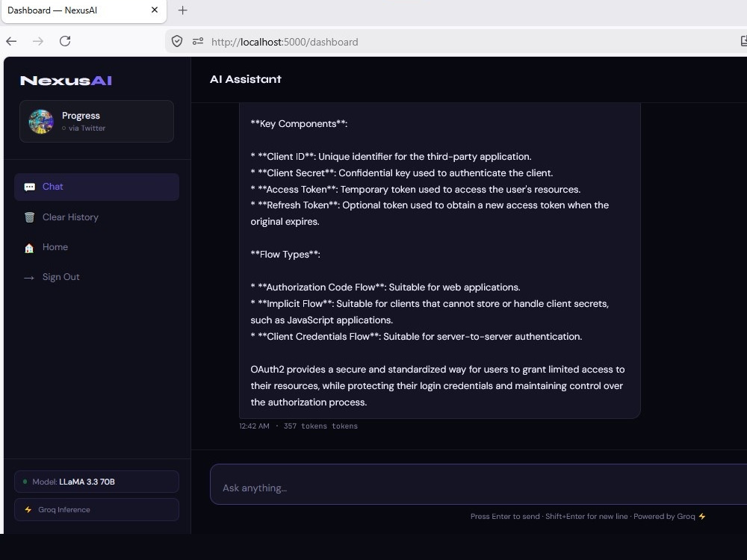Click the '**Flow Types**:' line
This screenshot has height=560, width=747.
click(x=285, y=255)
